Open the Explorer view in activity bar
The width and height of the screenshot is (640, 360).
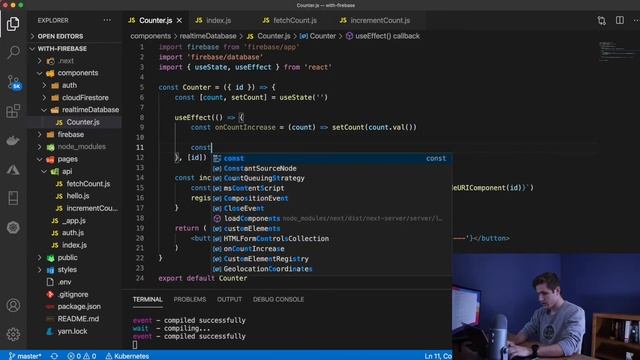[13, 24]
